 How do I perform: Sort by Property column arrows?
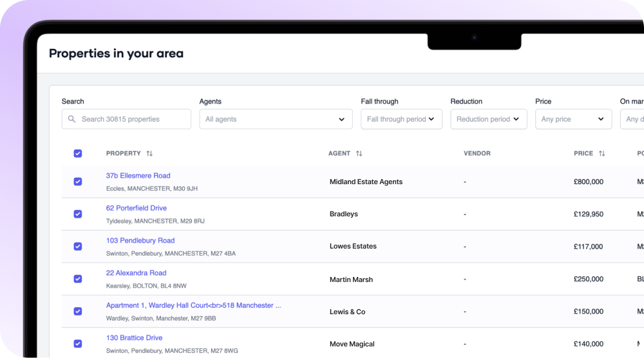(149, 153)
